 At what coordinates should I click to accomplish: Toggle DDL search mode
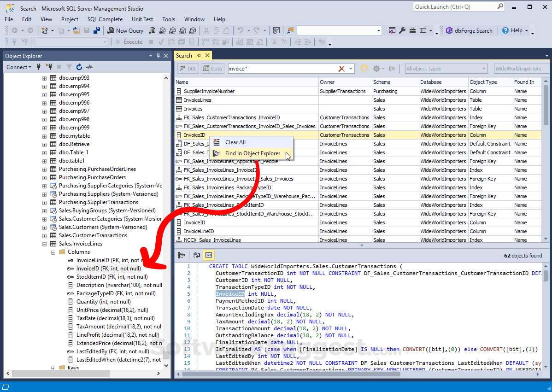coord(188,69)
